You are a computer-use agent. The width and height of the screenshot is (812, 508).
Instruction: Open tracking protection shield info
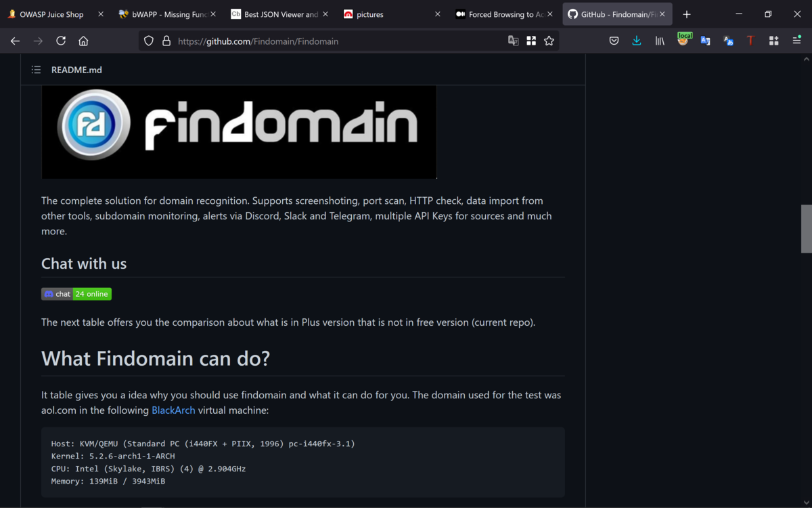tap(150, 41)
